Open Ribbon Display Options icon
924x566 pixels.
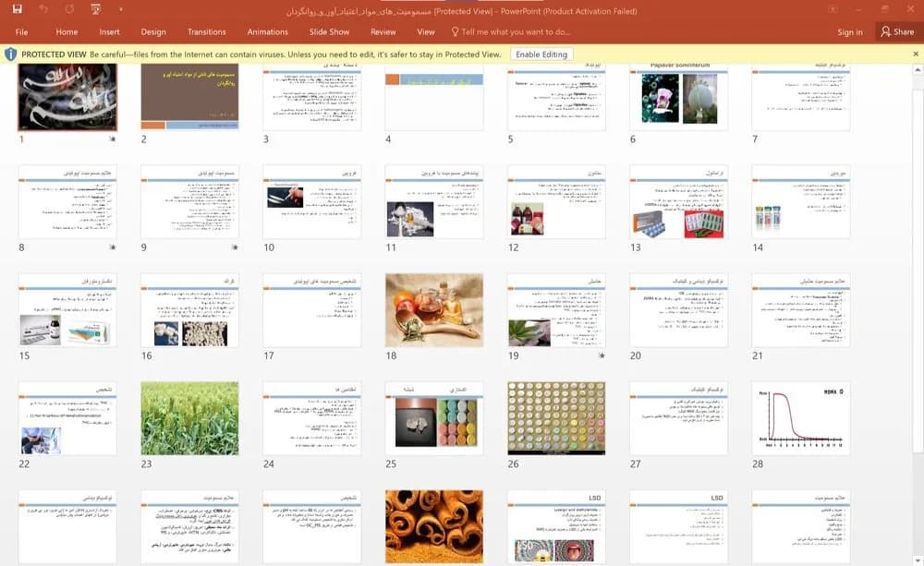[833, 9]
